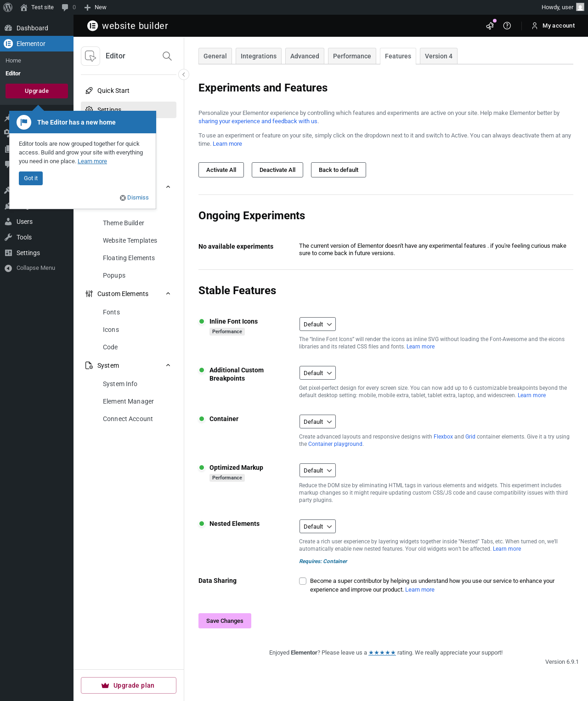Switch to the Performance tab
The height and width of the screenshot is (701, 588).
click(x=352, y=56)
